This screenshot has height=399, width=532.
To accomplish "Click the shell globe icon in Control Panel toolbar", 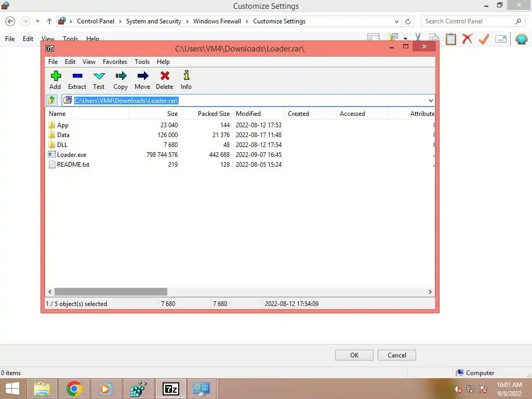I will pyautogui.click(x=521, y=39).
